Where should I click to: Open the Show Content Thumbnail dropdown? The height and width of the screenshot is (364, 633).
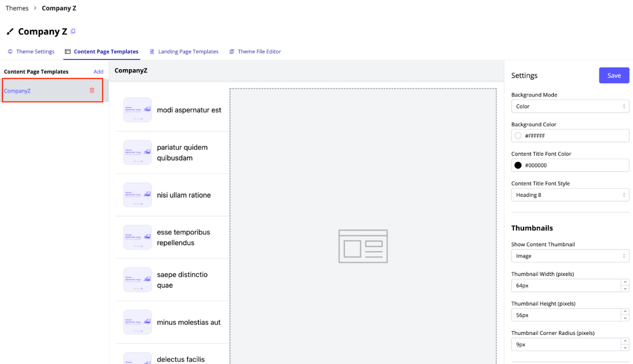tap(570, 256)
